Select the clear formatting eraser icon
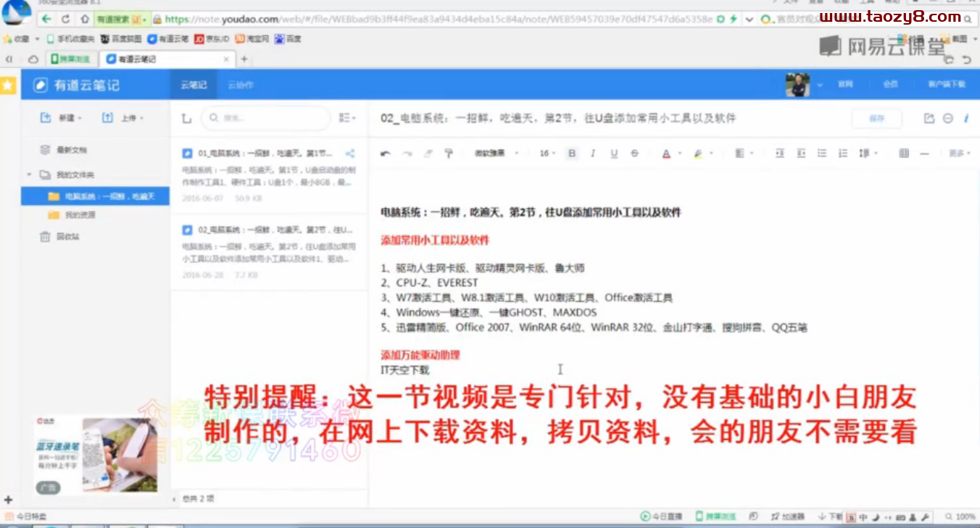The height and width of the screenshot is (528, 980). [x=428, y=154]
